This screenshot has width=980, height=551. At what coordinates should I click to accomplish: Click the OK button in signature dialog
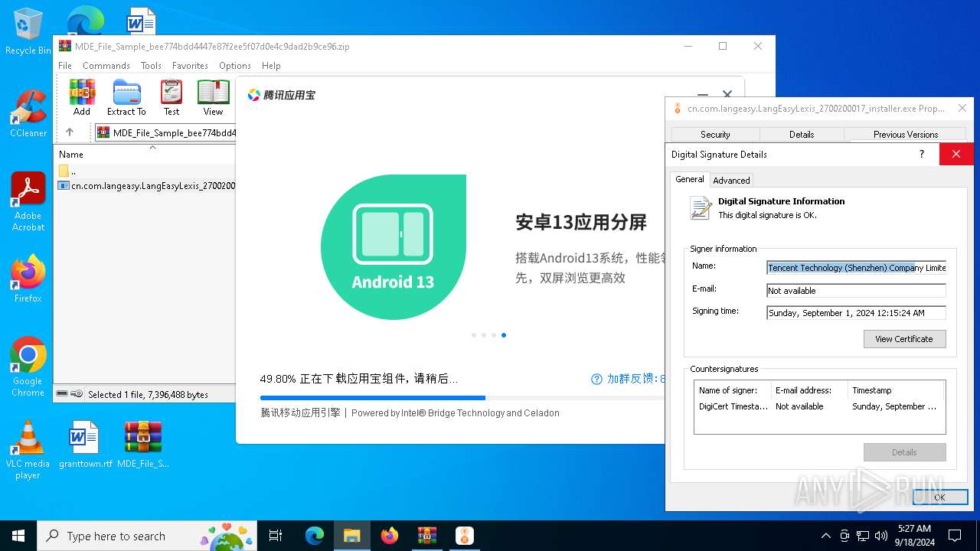pos(939,497)
